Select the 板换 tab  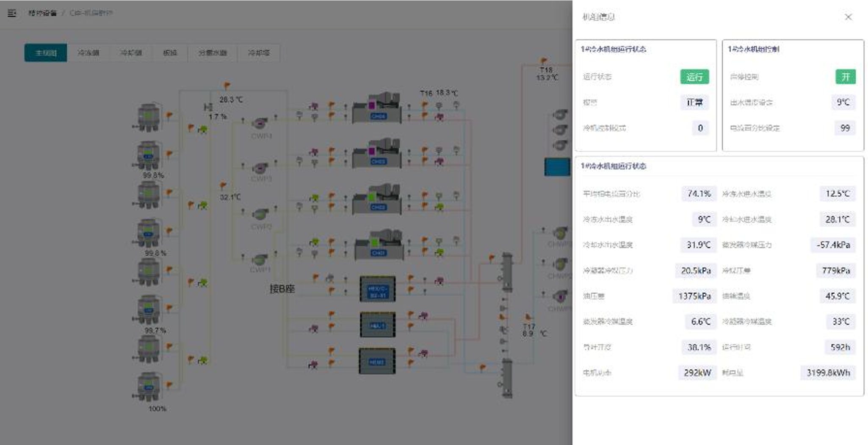(170, 53)
